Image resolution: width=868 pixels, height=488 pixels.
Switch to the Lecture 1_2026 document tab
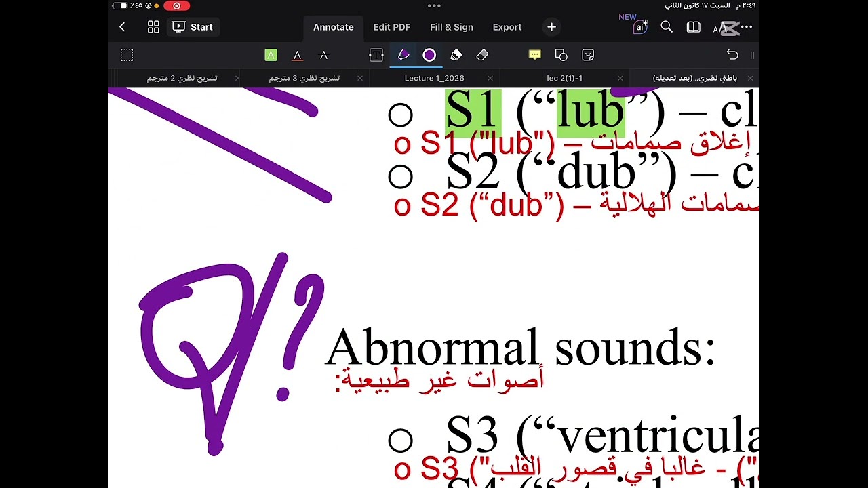pos(434,78)
